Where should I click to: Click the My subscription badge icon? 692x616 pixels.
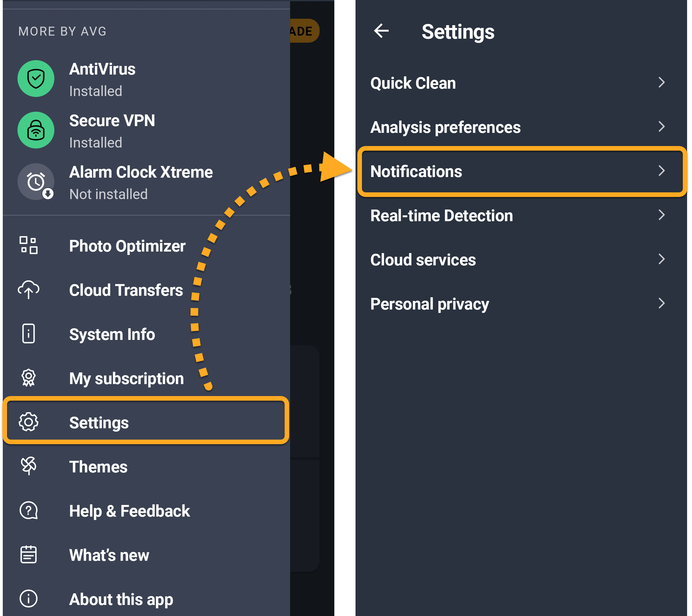click(29, 378)
